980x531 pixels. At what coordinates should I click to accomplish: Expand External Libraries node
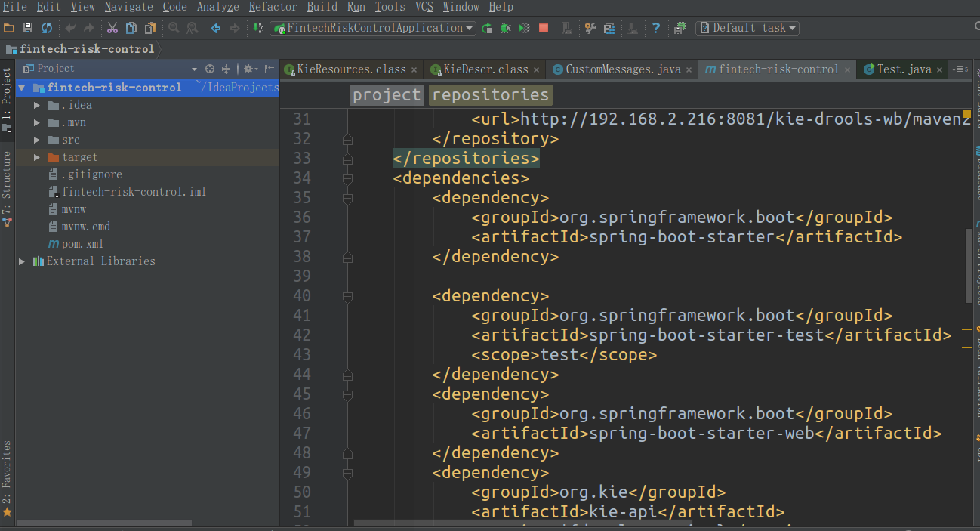click(22, 261)
